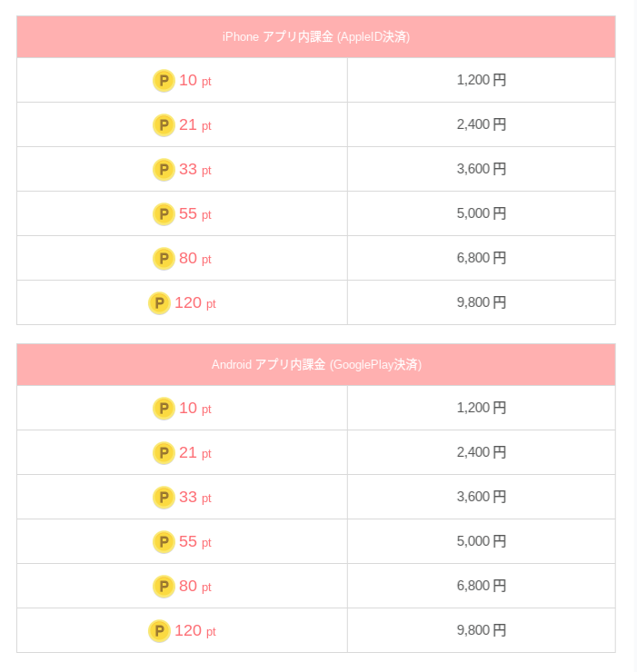The width and height of the screenshot is (637, 672).
Task: Click the coin icon beside 10 pt under iPhone
Action: pos(164,81)
